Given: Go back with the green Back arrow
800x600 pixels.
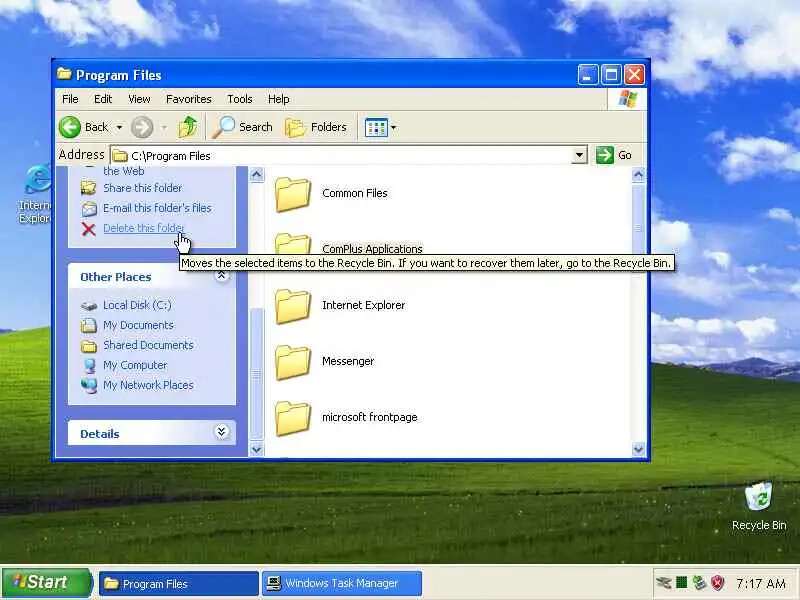Looking at the screenshot, I should click(x=70, y=127).
